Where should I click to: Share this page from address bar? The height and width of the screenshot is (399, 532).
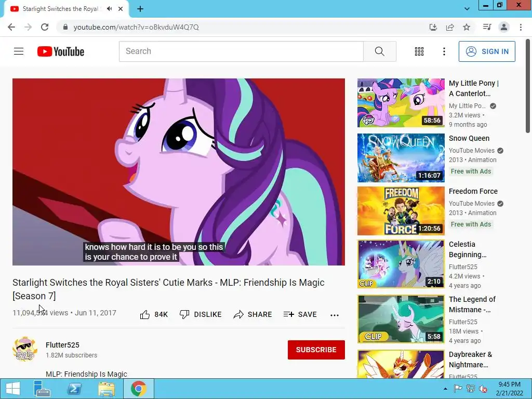point(450,27)
